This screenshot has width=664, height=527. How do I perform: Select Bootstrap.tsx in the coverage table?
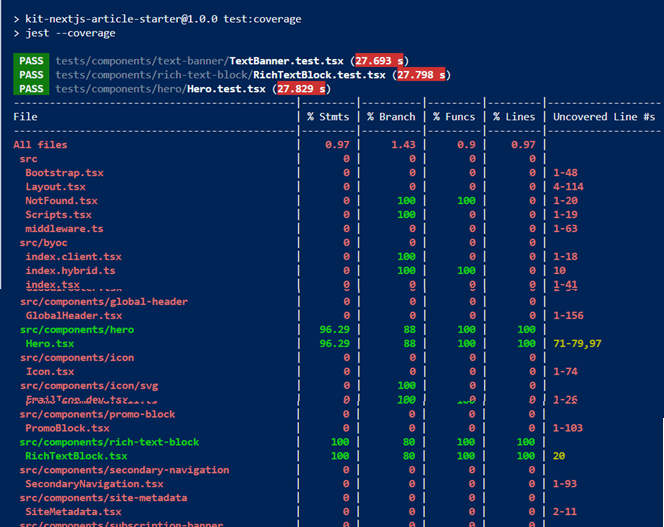[x=64, y=173]
